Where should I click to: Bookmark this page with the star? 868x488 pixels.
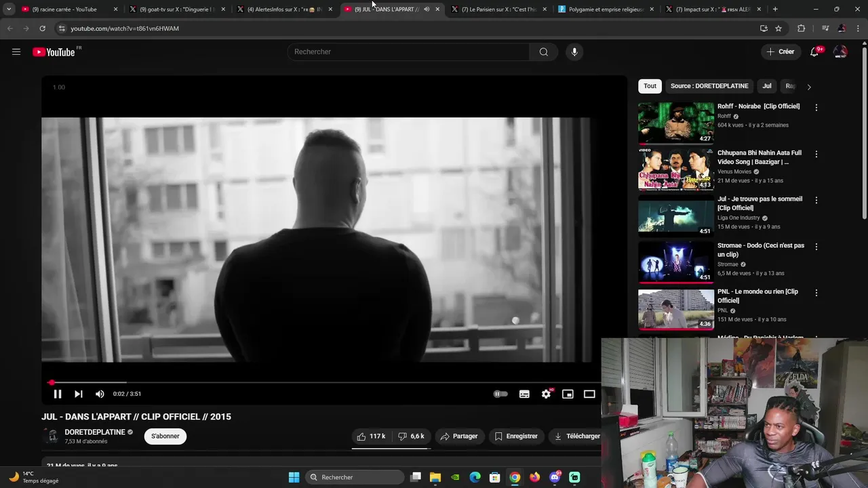click(x=778, y=28)
